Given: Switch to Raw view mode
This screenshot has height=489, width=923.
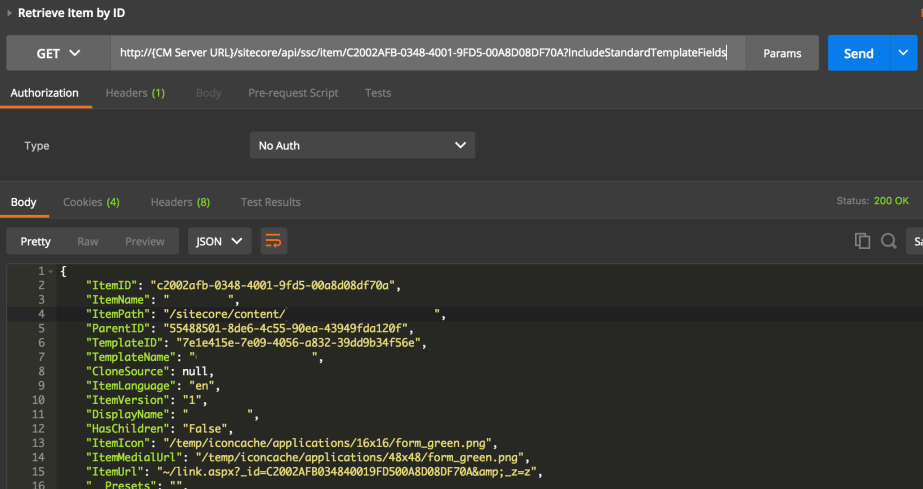Looking at the screenshot, I should pyautogui.click(x=88, y=241).
